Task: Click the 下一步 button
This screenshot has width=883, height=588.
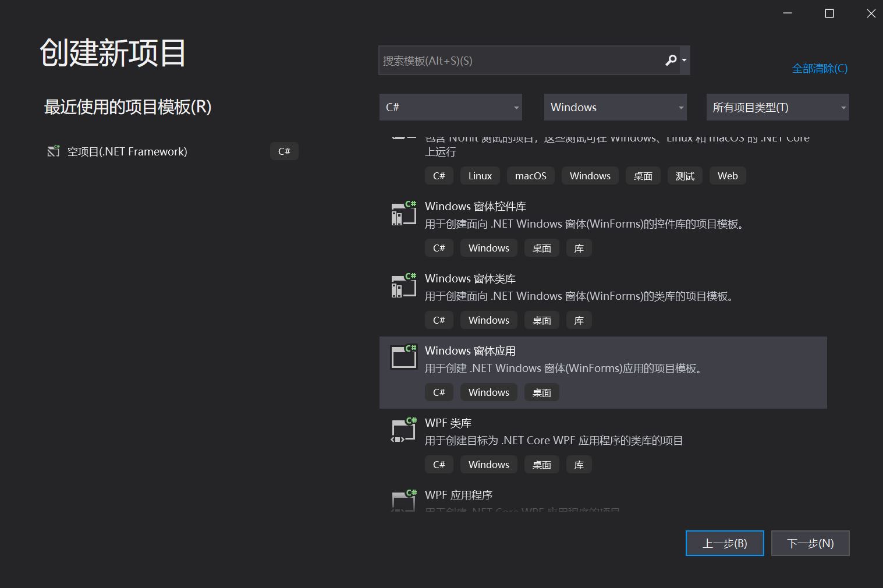Action: [810, 543]
